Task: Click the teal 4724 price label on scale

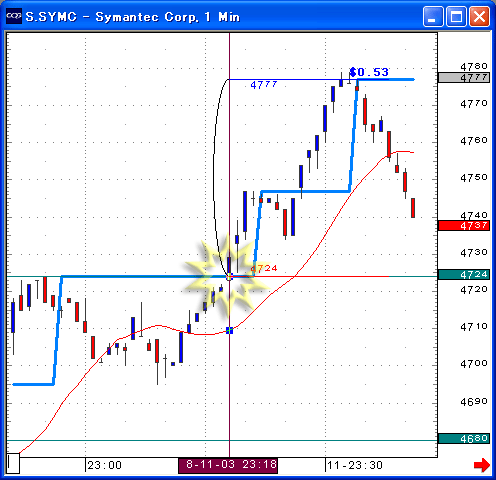Action: (464, 275)
